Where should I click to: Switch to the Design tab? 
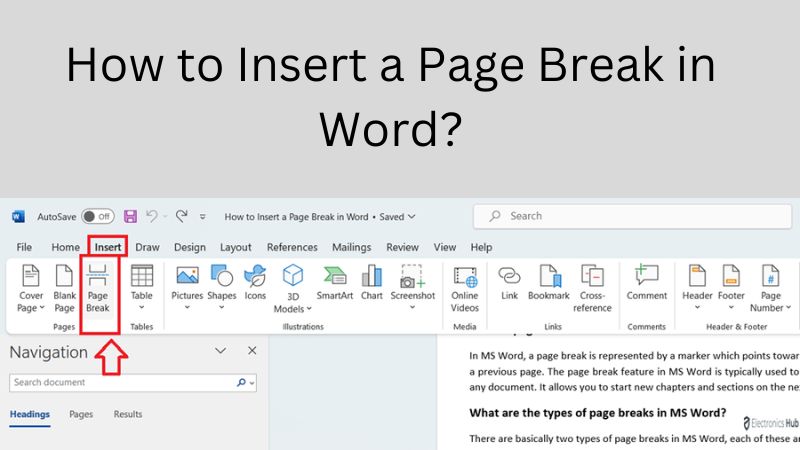pyautogui.click(x=190, y=247)
